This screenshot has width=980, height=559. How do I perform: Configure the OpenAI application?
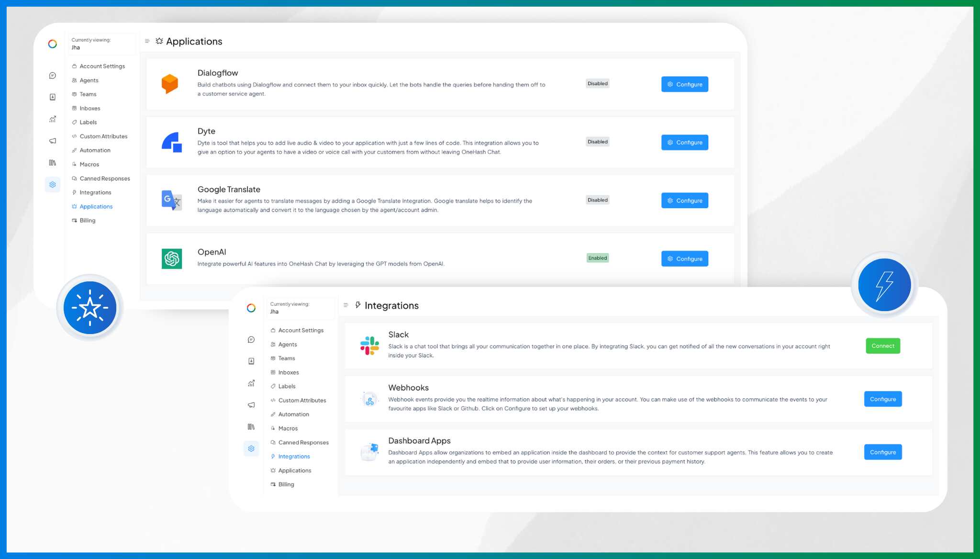click(685, 259)
